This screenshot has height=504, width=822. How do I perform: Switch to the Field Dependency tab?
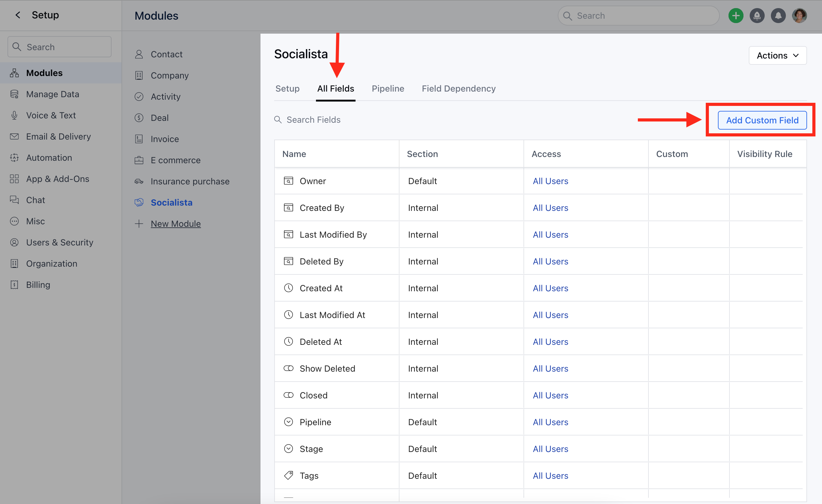[459, 88]
